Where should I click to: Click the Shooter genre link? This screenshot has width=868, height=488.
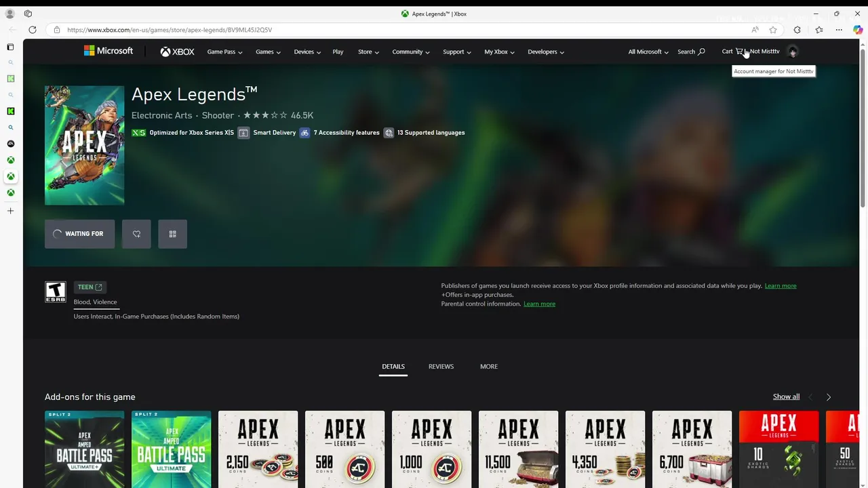pos(218,115)
